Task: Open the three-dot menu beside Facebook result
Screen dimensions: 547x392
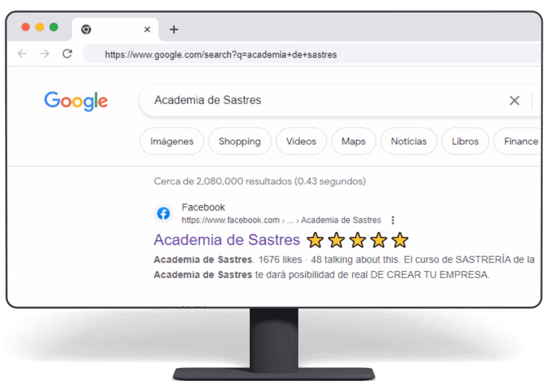Action: coord(393,220)
